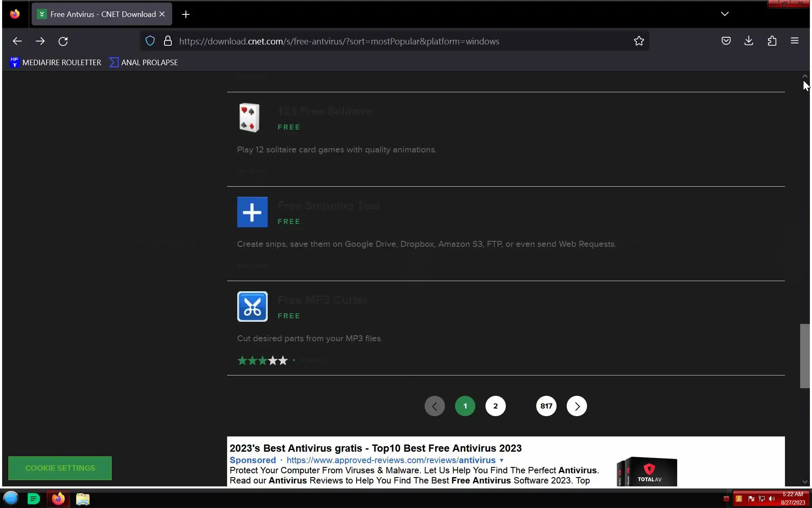Screen dimensions: 812x508
Task: Open the COOKIE SETTINGS button
Action: point(60,468)
